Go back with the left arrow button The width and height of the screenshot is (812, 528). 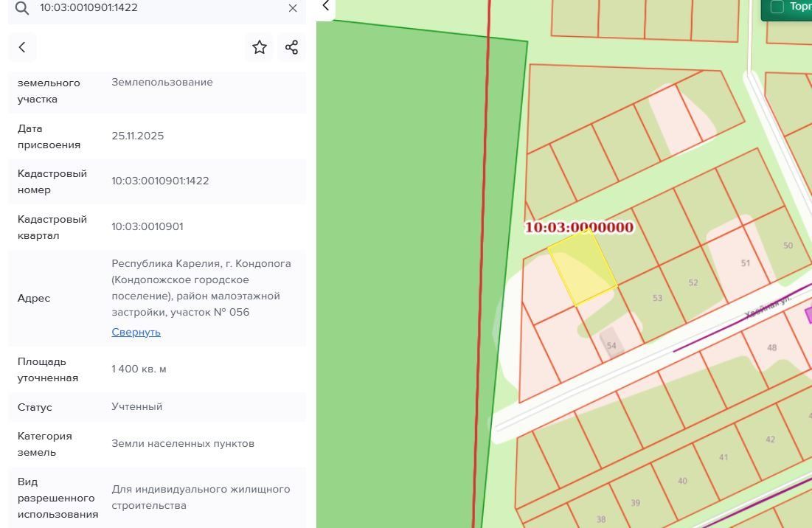(21, 47)
